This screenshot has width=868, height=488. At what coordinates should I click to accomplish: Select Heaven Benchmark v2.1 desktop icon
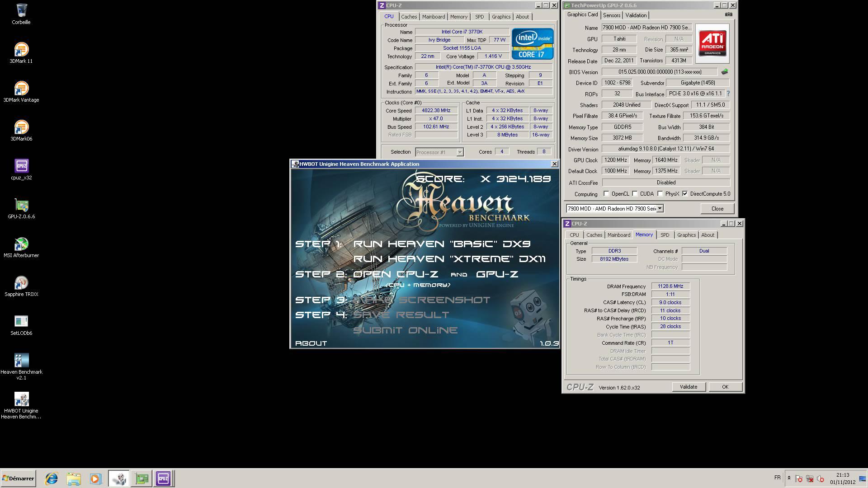pos(21,366)
